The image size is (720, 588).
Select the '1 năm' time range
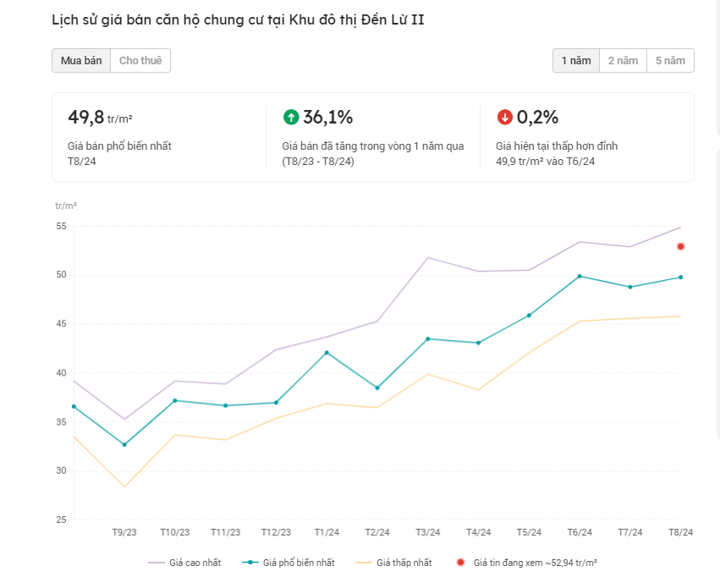(x=576, y=61)
